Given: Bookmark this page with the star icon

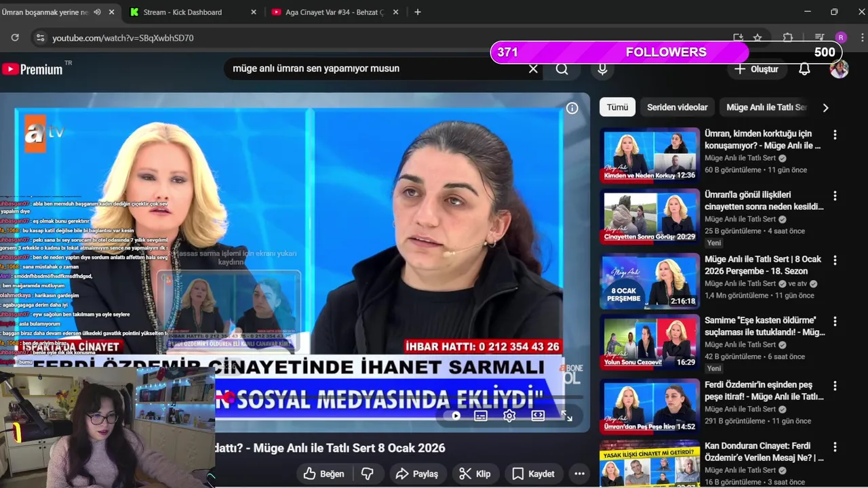Looking at the screenshot, I should click(757, 38).
